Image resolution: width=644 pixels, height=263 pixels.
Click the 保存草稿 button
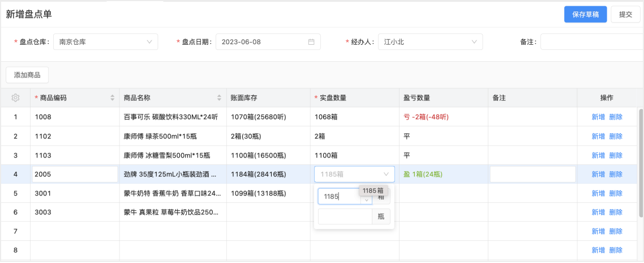pyautogui.click(x=585, y=15)
